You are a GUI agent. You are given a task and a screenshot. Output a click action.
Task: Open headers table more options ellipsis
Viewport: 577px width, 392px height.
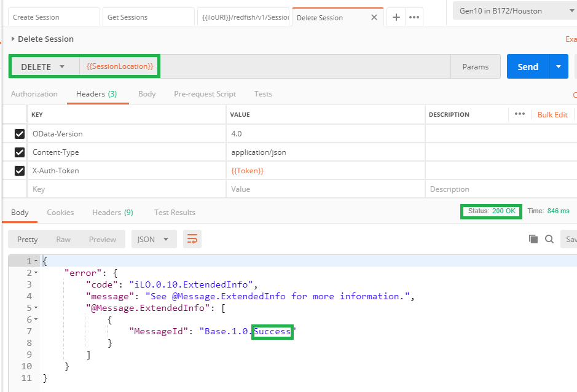pos(520,114)
